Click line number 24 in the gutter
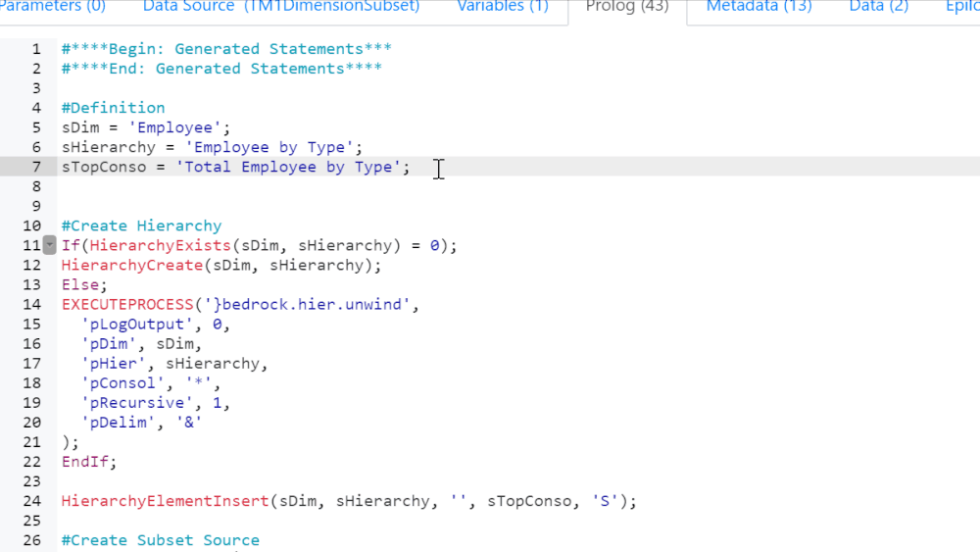980x552 pixels. (31, 501)
